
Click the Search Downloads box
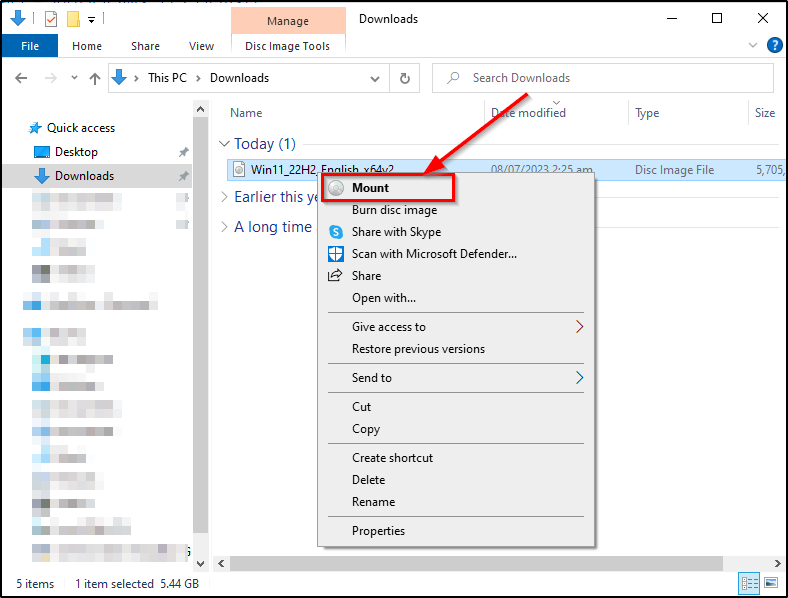pos(603,78)
